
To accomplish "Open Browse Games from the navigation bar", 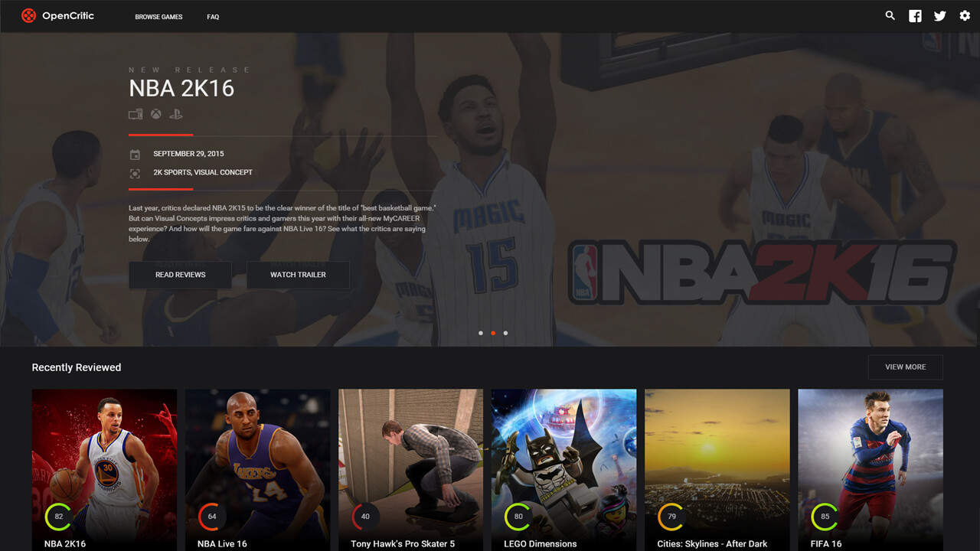I will tap(158, 16).
